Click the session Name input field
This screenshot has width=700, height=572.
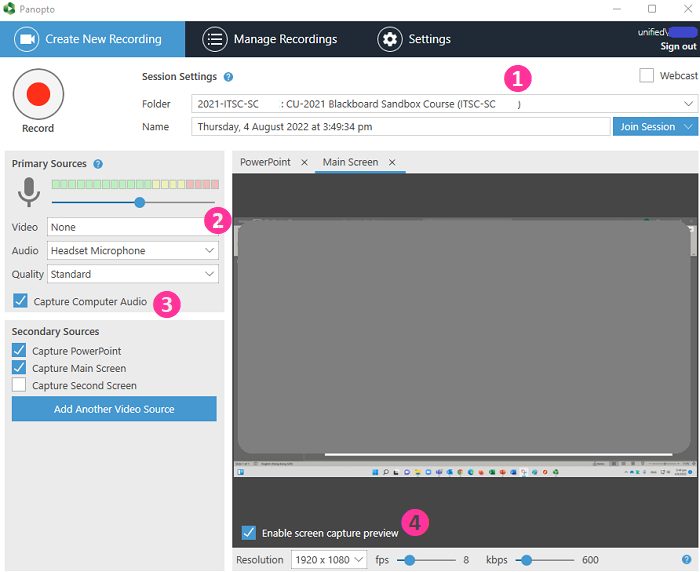401,127
